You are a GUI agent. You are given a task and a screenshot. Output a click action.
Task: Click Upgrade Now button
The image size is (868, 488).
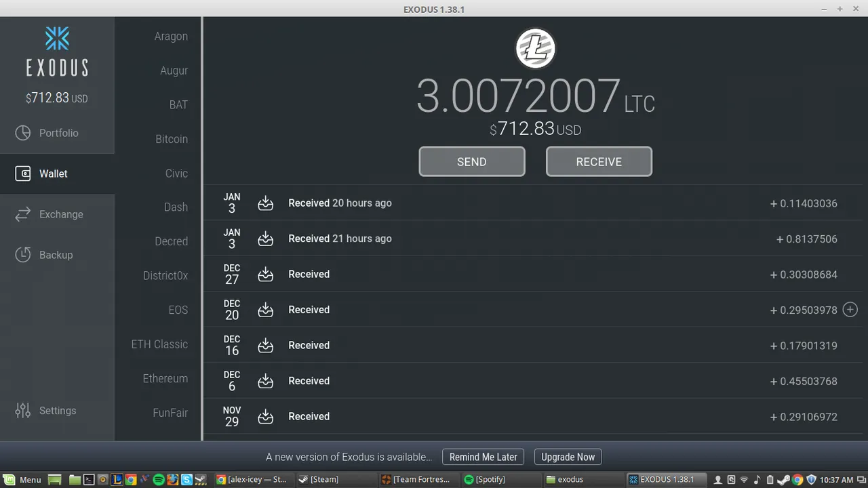[568, 457]
